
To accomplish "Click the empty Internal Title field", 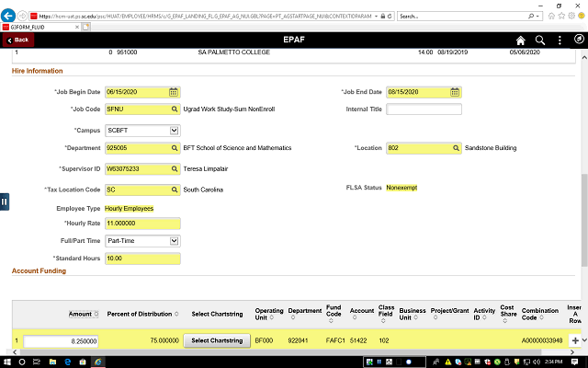I will click(424, 109).
